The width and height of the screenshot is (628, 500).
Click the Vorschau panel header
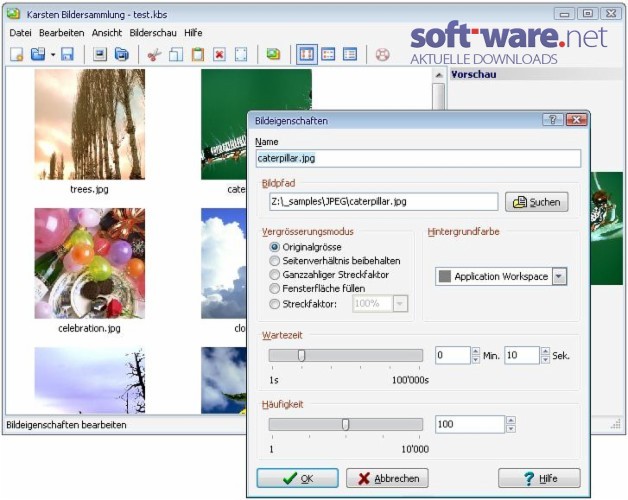[x=536, y=74]
